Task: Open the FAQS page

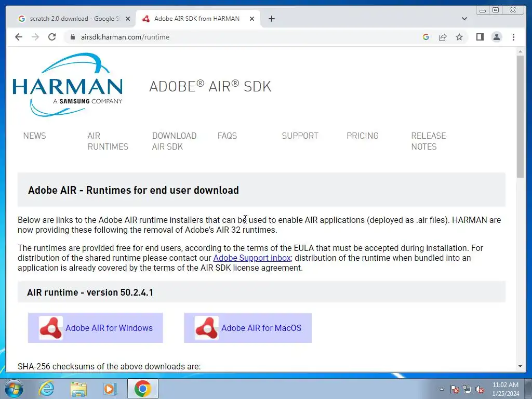Action: (227, 136)
